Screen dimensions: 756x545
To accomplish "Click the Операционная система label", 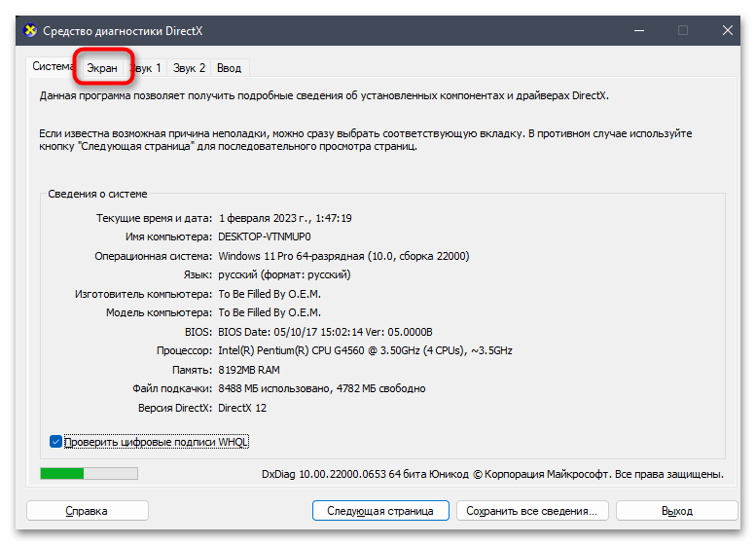I will [153, 256].
